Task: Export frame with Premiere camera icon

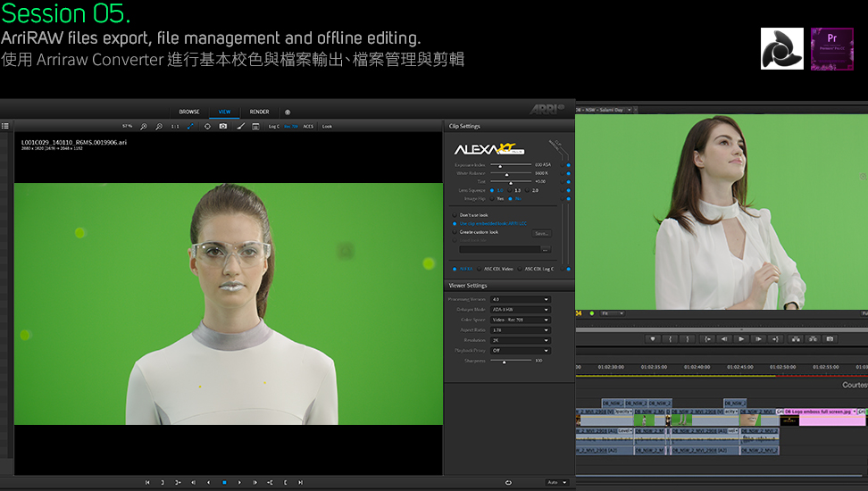Action: 830,338
